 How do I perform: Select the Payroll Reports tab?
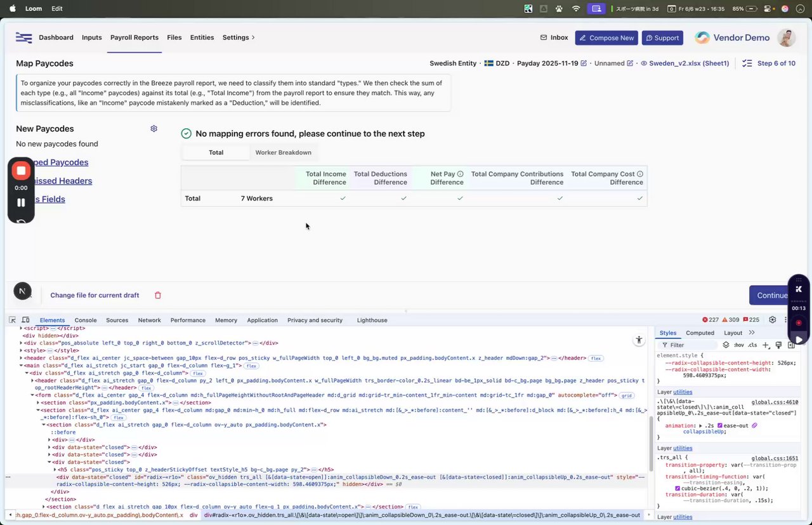click(134, 37)
